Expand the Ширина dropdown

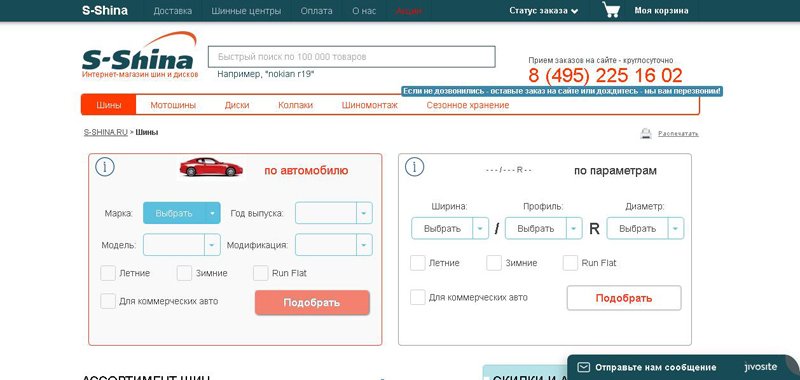pyautogui.click(x=450, y=229)
